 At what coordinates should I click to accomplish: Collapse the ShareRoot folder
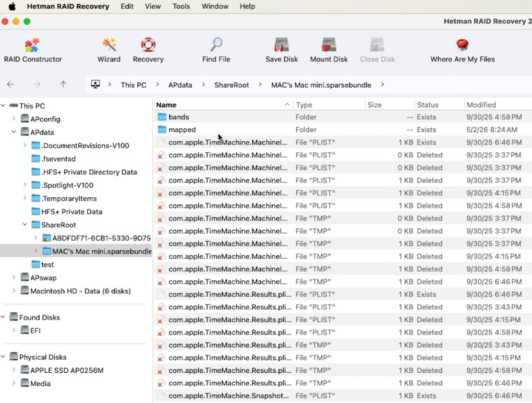point(25,225)
